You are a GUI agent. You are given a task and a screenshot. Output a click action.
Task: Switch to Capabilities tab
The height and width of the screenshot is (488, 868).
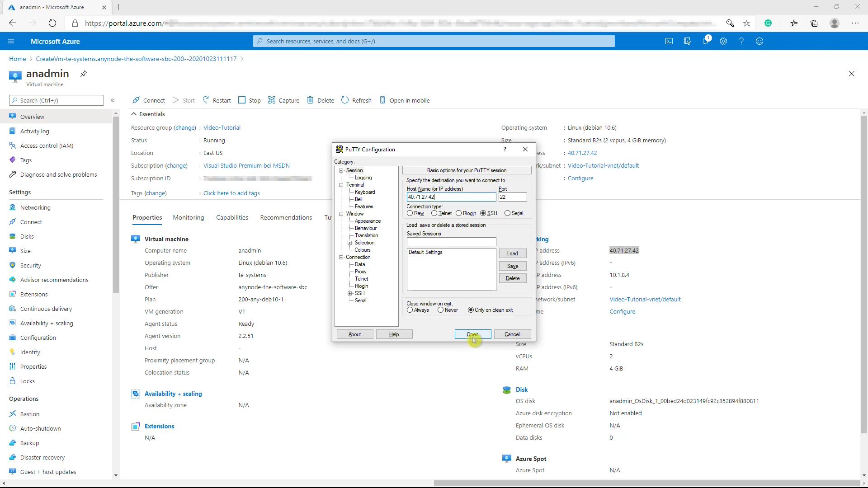point(232,217)
